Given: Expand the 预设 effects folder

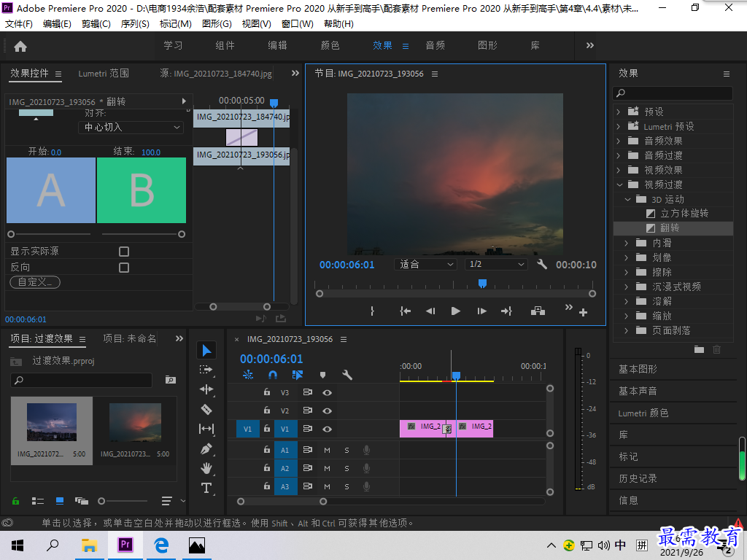Looking at the screenshot, I should 619,112.
